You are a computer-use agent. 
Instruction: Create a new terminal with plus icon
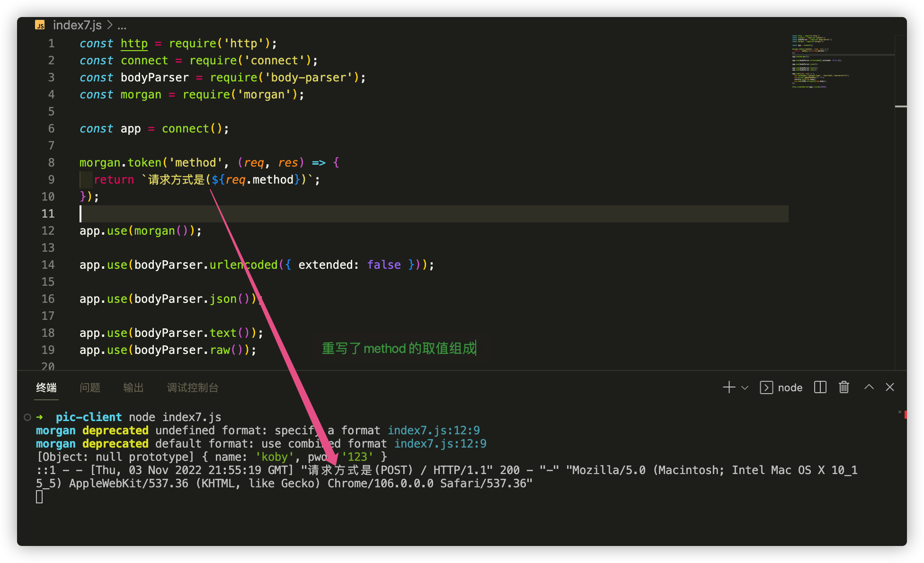pyautogui.click(x=729, y=387)
